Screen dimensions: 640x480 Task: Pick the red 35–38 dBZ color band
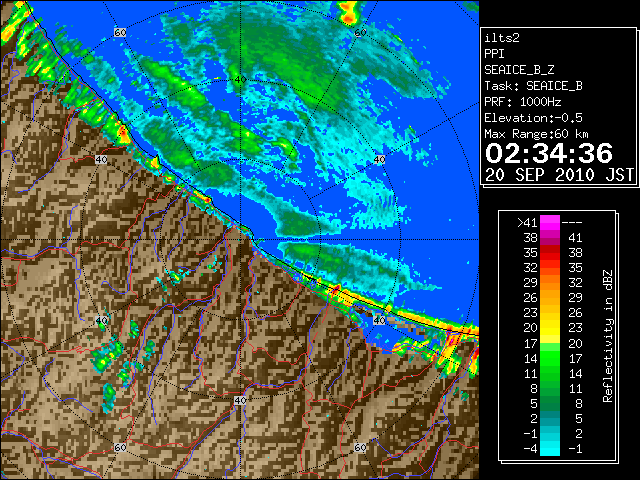point(550,253)
